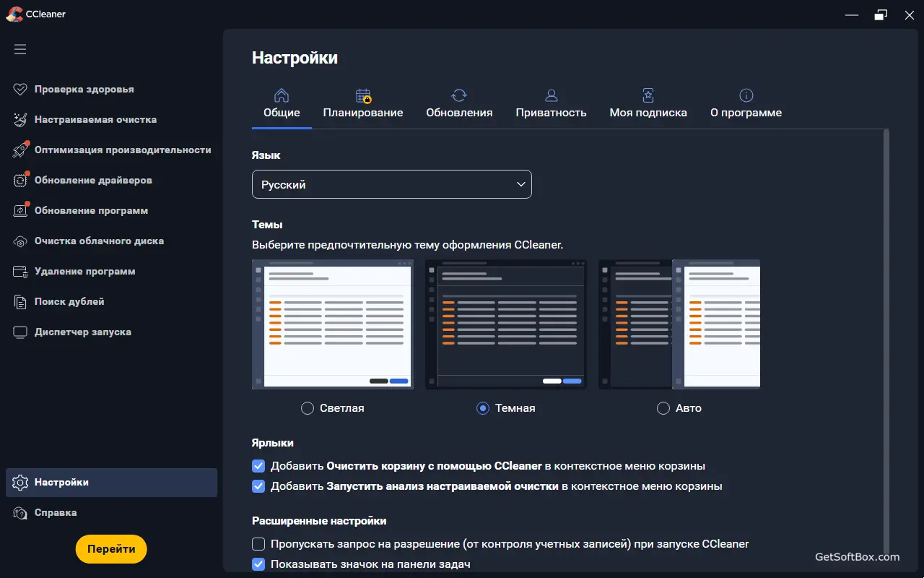This screenshot has height=578, width=924.
Task: Click the Uninstall programs icon
Action: 20,272
